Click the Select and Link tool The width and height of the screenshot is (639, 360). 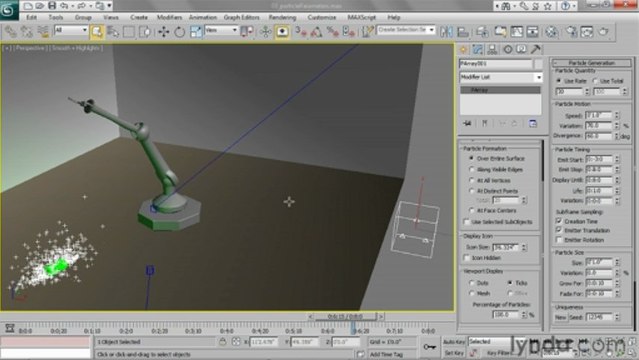click(11, 31)
